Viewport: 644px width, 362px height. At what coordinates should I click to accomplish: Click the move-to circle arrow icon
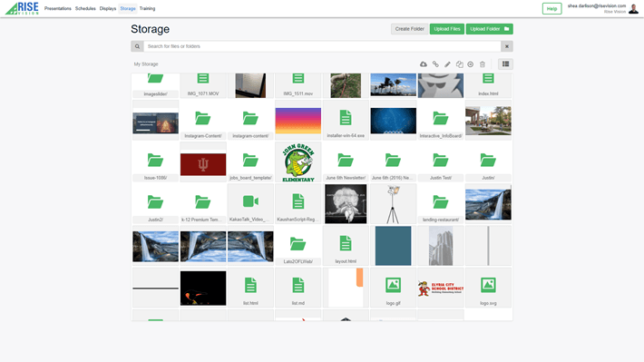[x=471, y=64]
